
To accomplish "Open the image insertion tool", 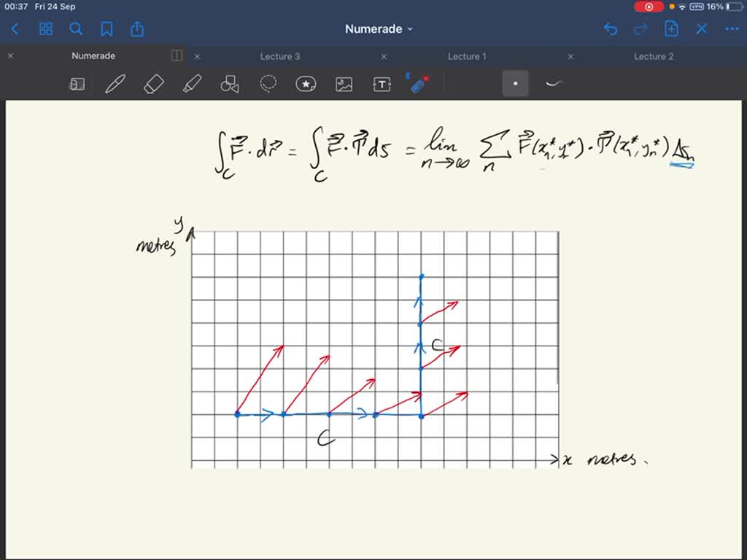I will 343,84.
